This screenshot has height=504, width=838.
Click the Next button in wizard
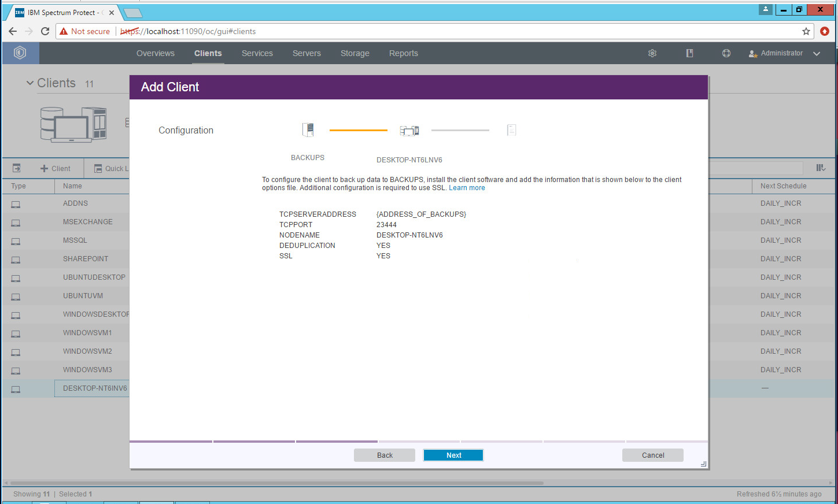coord(453,455)
